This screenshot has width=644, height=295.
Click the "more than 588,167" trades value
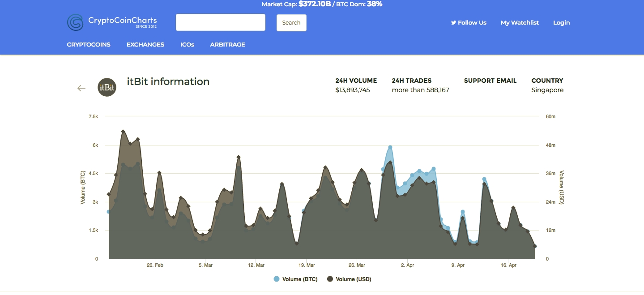click(x=420, y=90)
